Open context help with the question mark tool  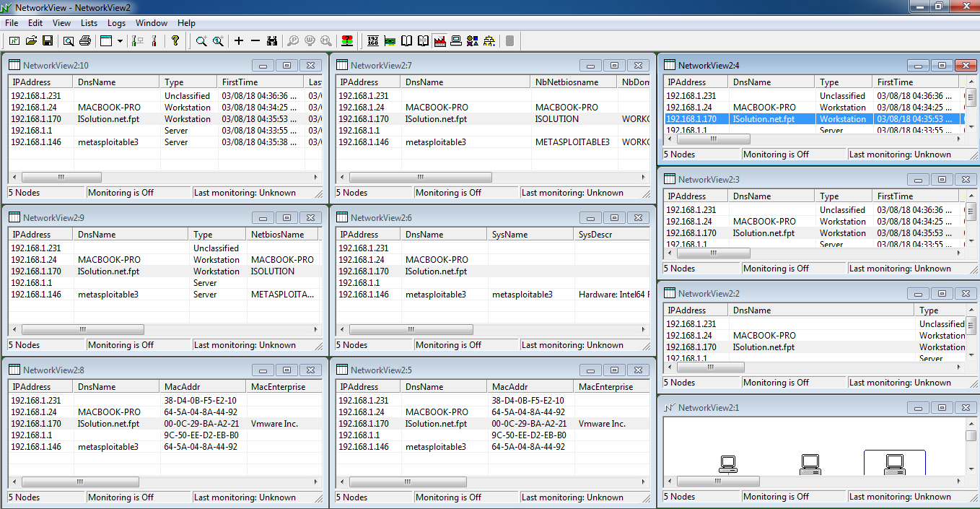175,41
